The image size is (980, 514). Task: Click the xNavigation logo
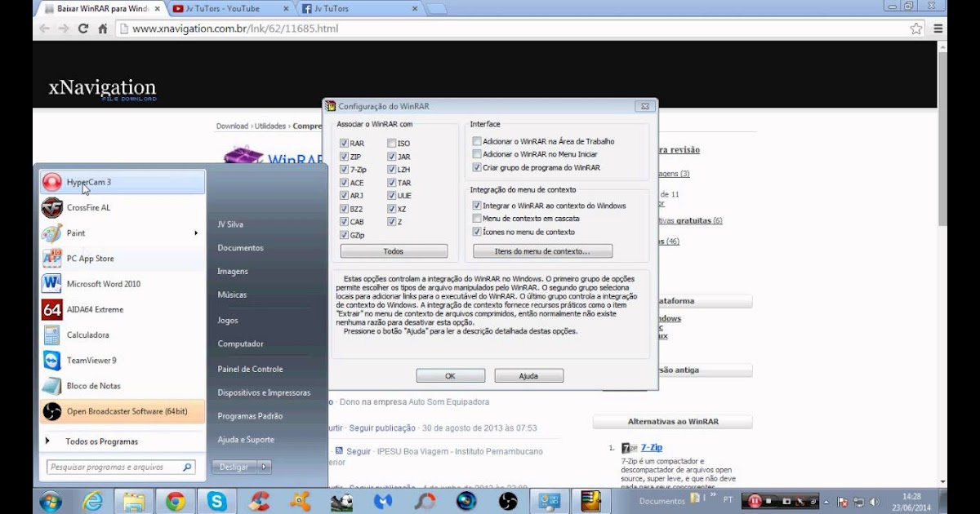click(x=102, y=89)
